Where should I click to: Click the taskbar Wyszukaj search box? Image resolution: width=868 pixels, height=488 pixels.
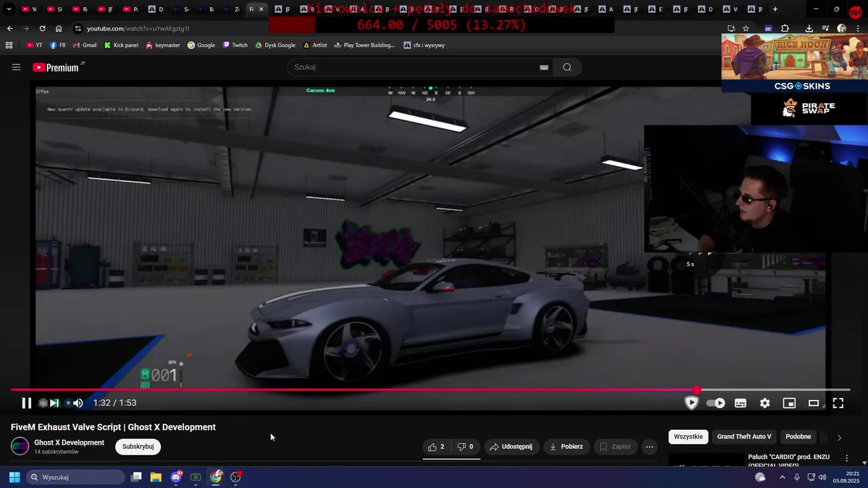[75, 477]
